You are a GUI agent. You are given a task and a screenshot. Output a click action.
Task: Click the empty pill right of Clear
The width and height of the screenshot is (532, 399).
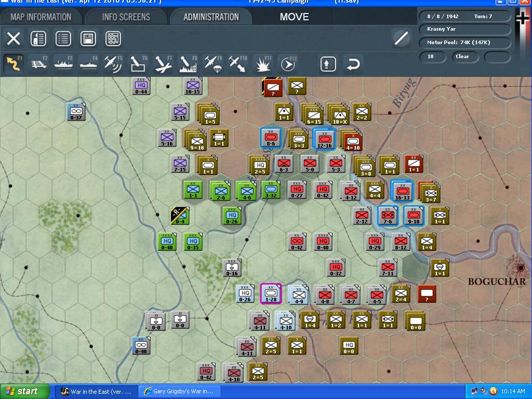pos(497,57)
